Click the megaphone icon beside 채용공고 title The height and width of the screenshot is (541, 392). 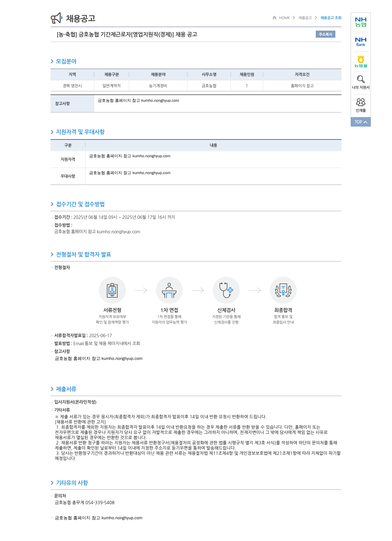click(57, 18)
